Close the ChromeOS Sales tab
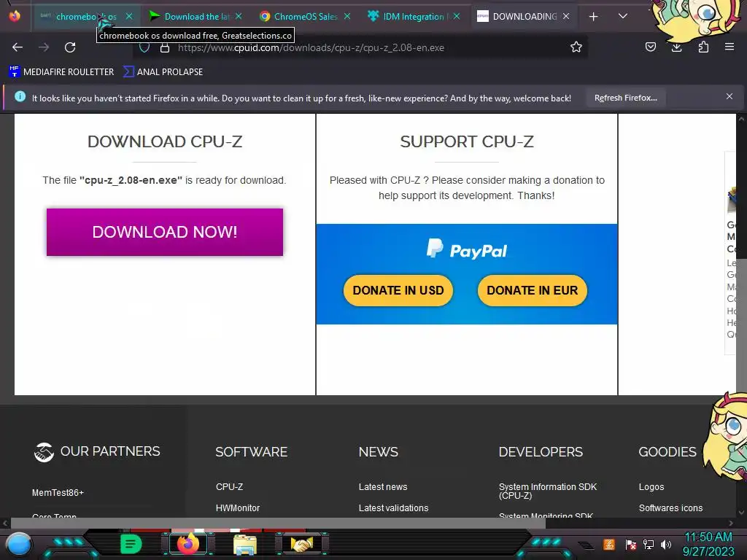This screenshot has width=747, height=560. click(347, 16)
